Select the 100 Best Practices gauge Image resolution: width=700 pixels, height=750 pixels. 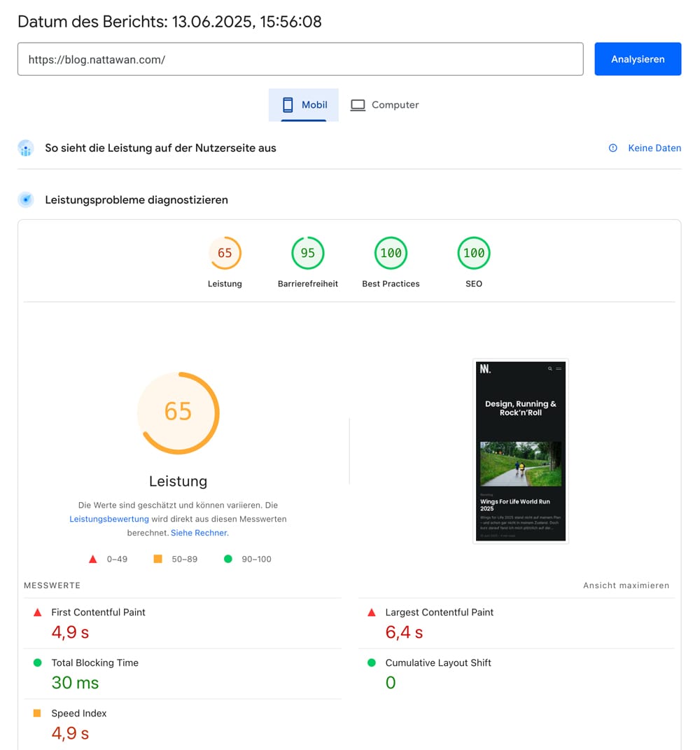(x=391, y=253)
